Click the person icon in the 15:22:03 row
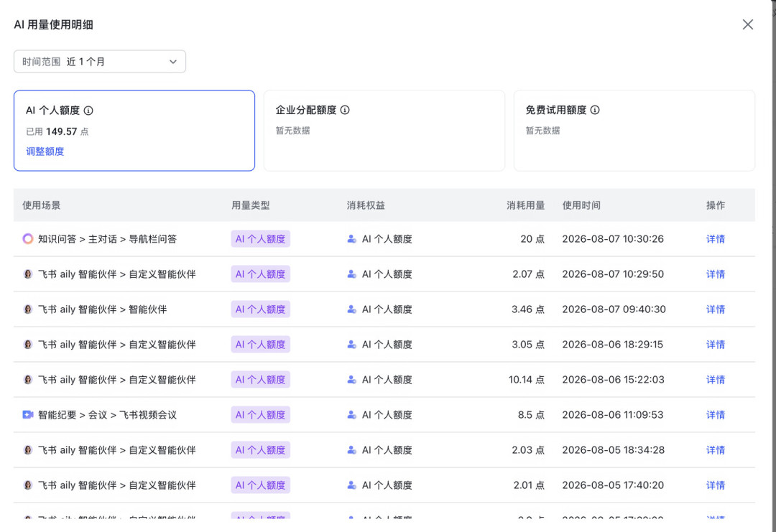This screenshot has width=776, height=532. pos(352,380)
